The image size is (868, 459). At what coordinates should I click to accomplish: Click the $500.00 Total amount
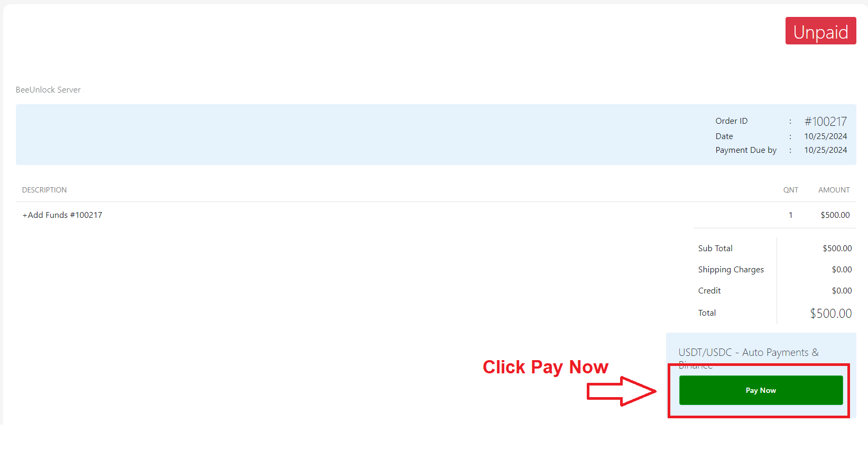(831, 314)
